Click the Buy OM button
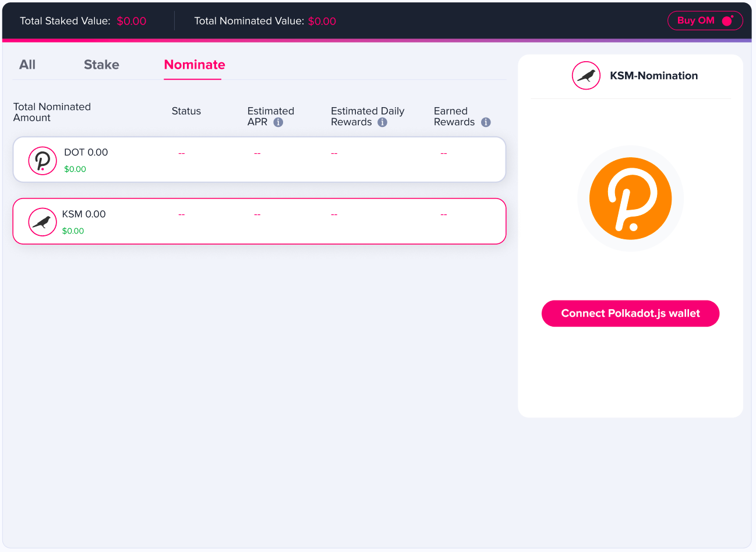Viewport: 756px width, 552px height. (705, 20)
